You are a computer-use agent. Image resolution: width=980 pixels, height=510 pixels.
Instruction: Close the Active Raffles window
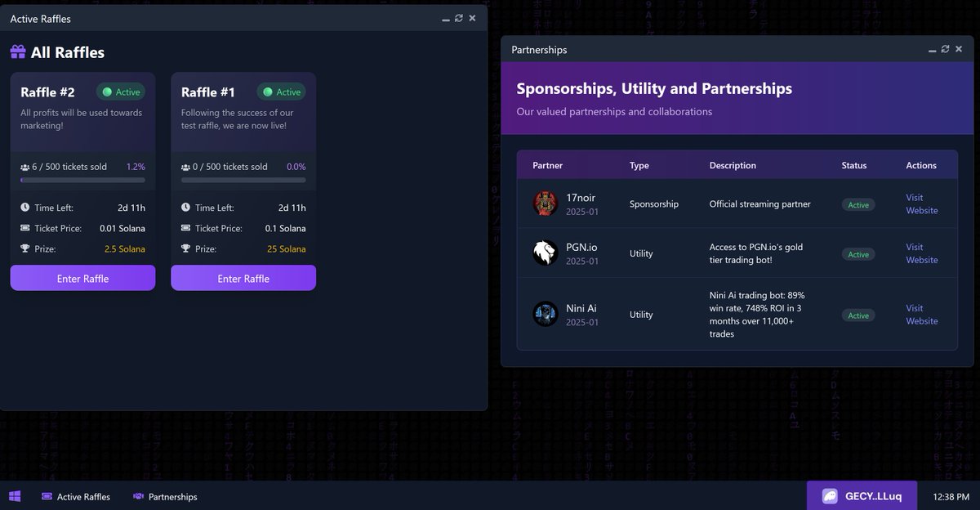pyautogui.click(x=472, y=18)
